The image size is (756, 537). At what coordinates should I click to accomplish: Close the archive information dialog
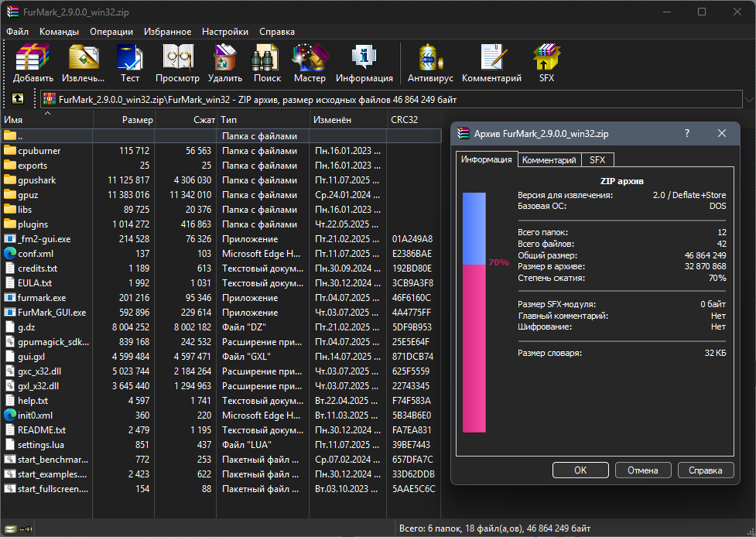pos(722,134)
